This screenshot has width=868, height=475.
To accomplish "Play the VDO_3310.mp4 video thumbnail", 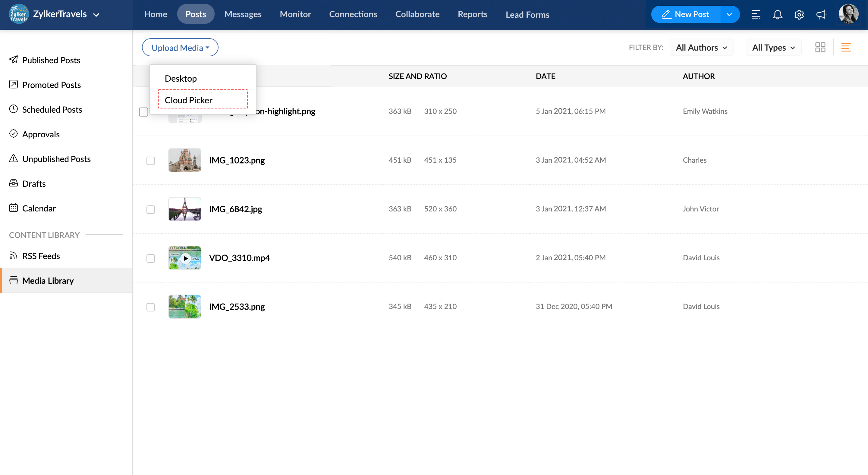I will [185, 258].
